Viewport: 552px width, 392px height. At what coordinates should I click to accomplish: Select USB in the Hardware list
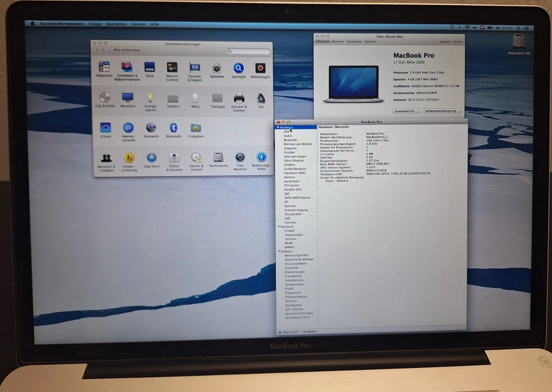[286, 218]
